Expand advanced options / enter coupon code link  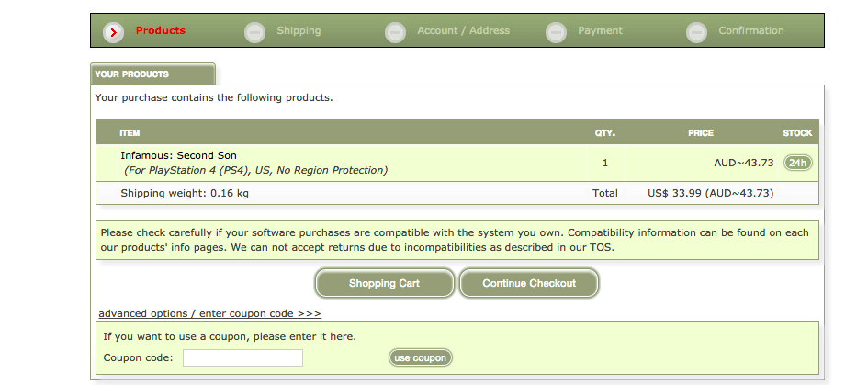click(x=209, y=313)
